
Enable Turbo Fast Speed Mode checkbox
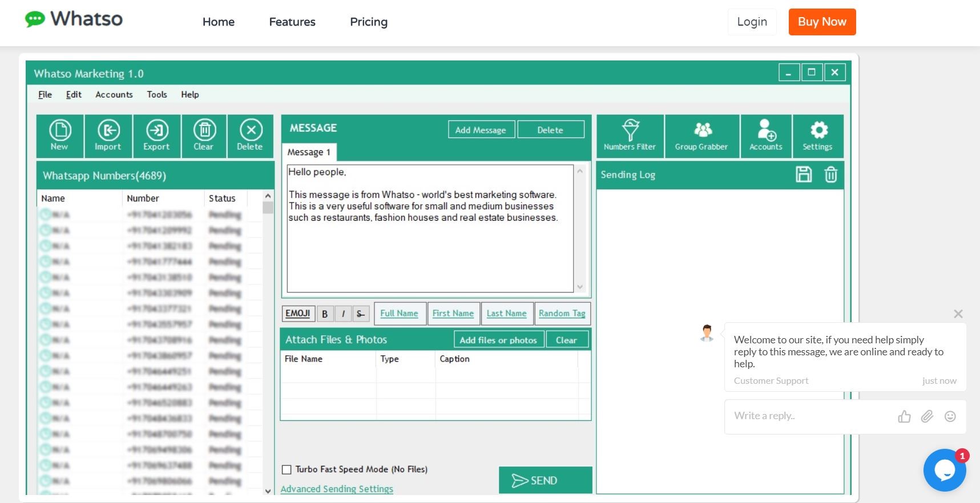pos(287,470)
